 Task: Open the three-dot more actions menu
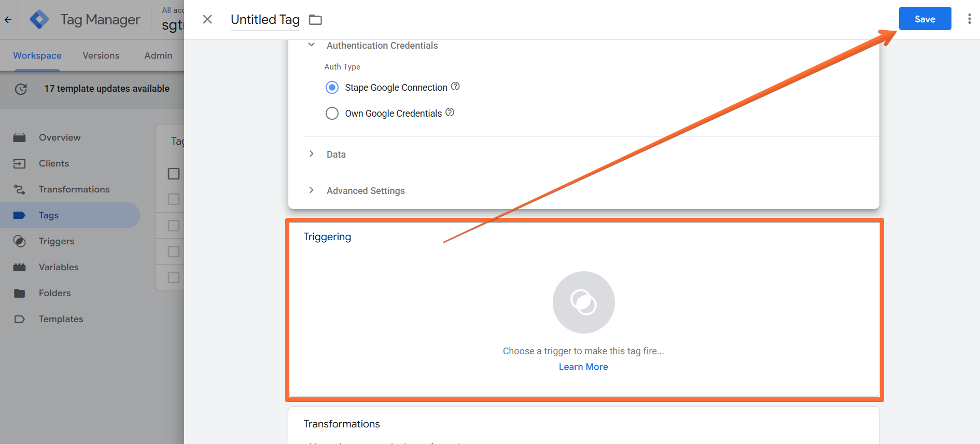[969, 19]
